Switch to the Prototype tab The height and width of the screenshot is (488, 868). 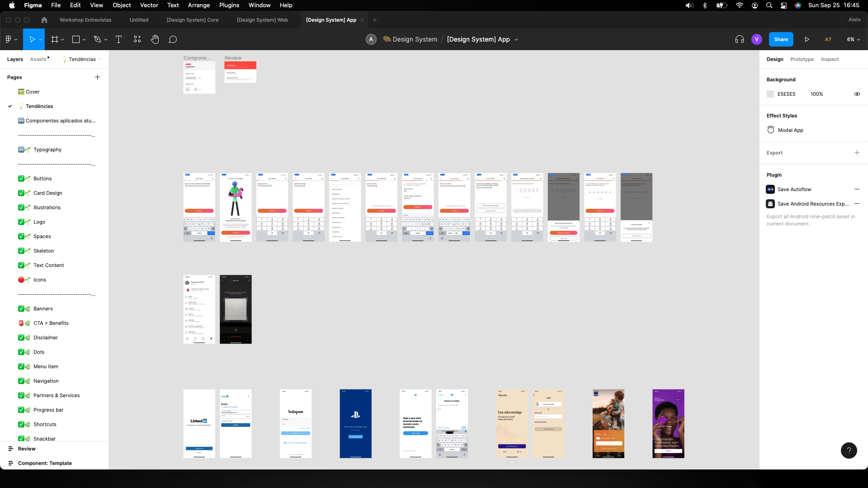pos(802,59)
